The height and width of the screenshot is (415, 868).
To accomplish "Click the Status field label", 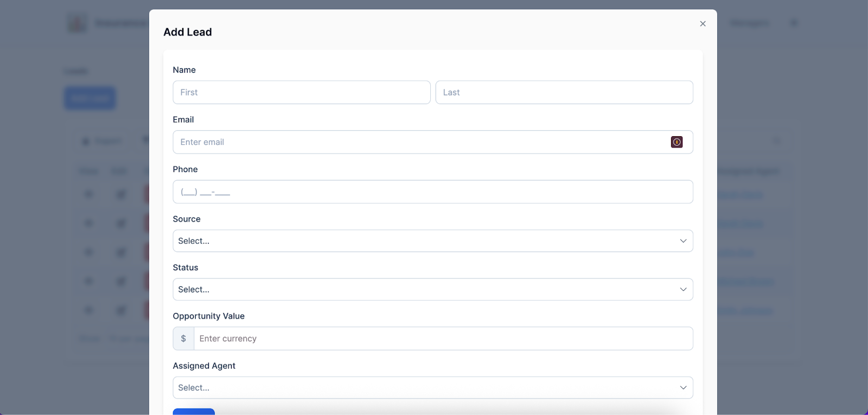I will pos(186,267).
